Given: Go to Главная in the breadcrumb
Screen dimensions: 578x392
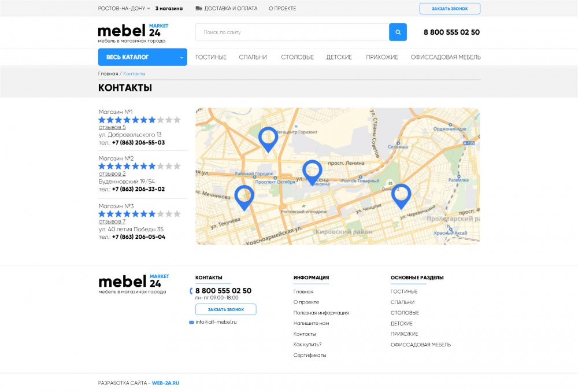Looking at the screenshot, I should [x=108, y=74].
